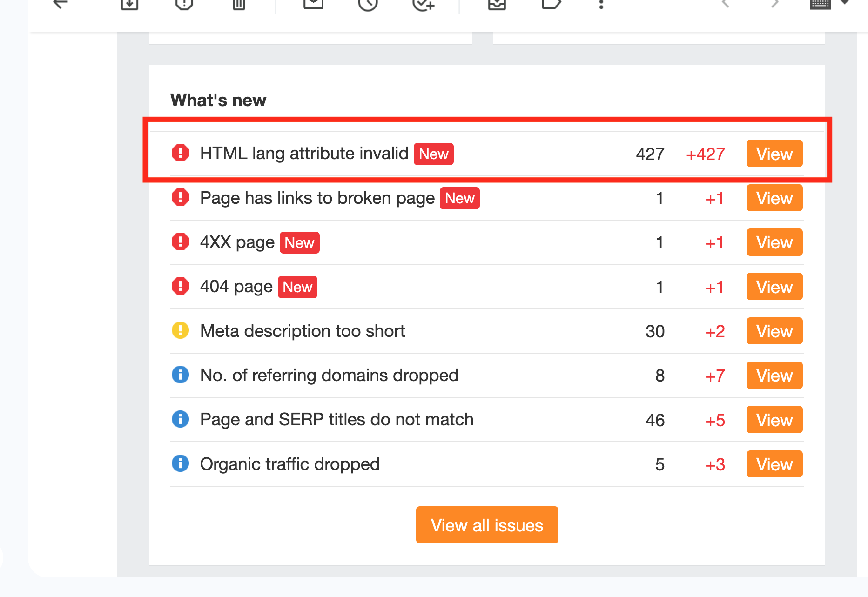Expand the input tools dropdown arrow
The height and width of the screenshot is (597, 868).
[845, 2]
